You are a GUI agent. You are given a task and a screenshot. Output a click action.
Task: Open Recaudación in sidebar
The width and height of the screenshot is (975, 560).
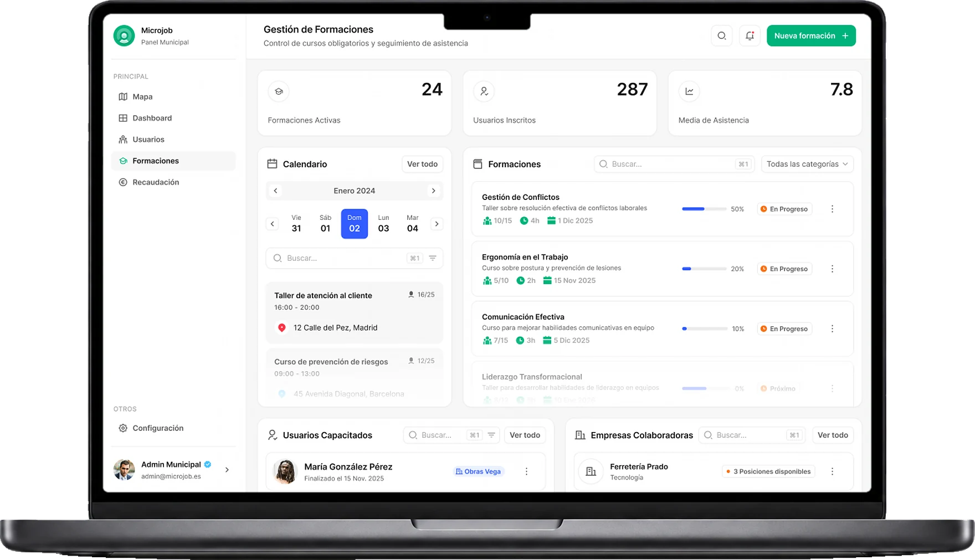173,182
